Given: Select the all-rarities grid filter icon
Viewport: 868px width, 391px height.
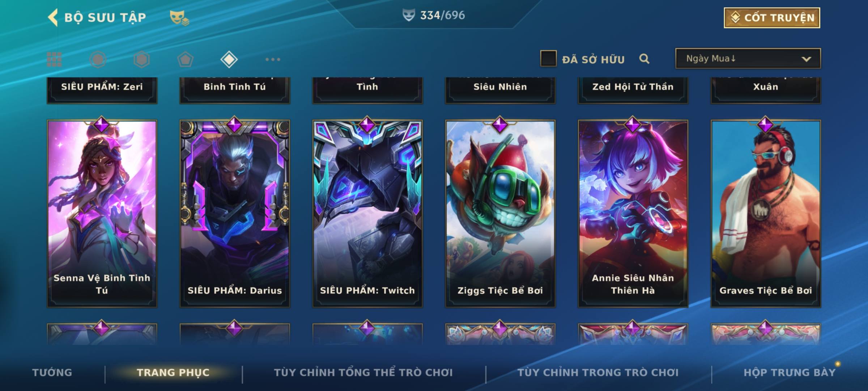Looking at the screenshot, I should coord(54,59).
